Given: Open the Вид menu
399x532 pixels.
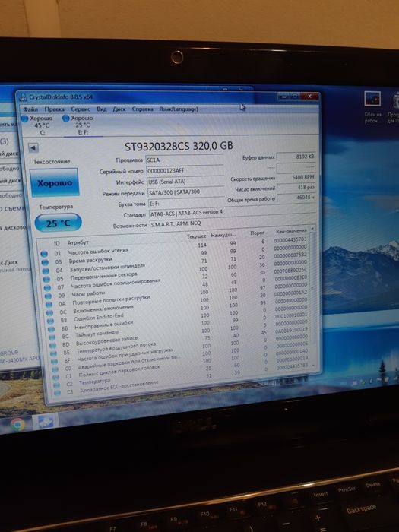Looking at the screenshot, I should click(x=101, y=109).
